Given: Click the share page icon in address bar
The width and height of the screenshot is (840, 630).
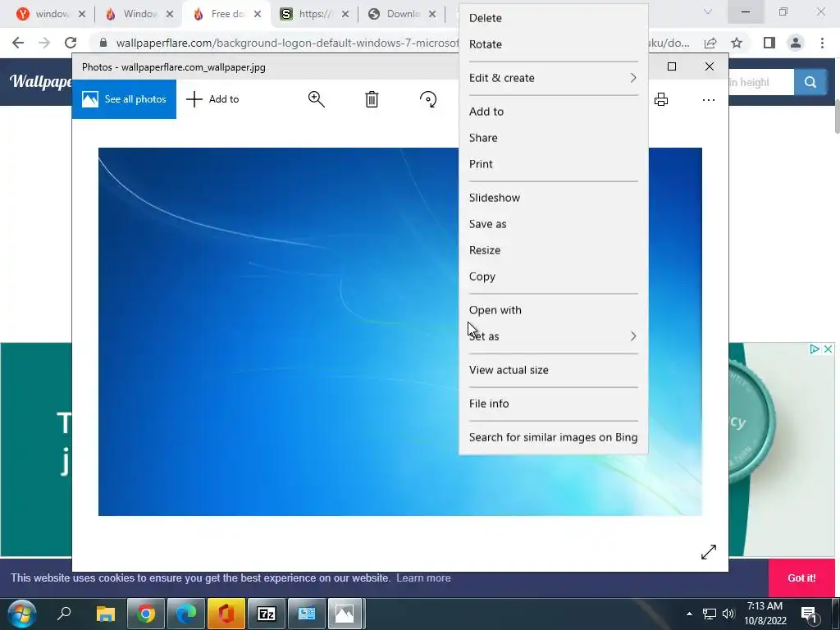Looking at the screenshot, I should 710,43.
